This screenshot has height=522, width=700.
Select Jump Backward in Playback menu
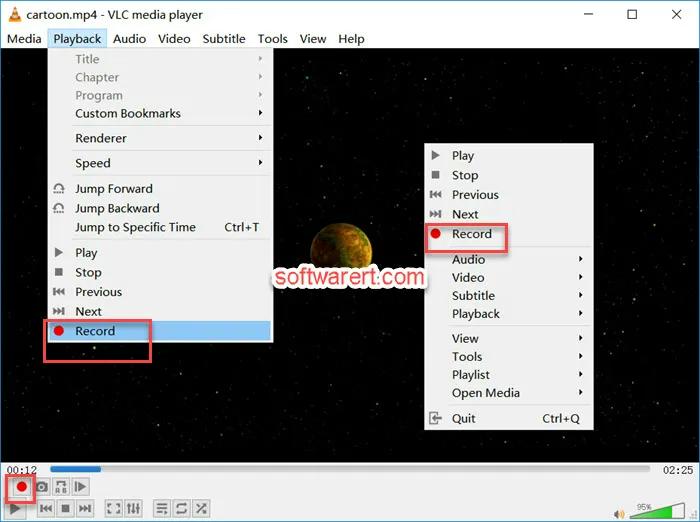tap(160, 209)
